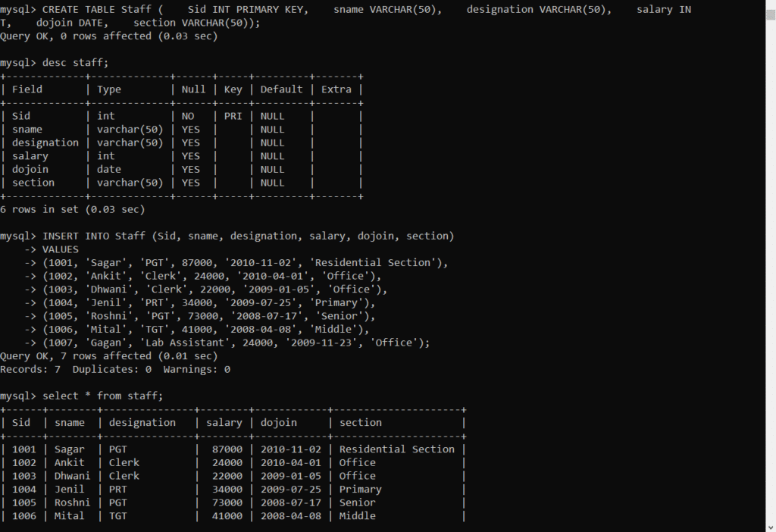Click the 'Null' column header
The height and width of the screenshot is (532, 776).
point(193,89)
